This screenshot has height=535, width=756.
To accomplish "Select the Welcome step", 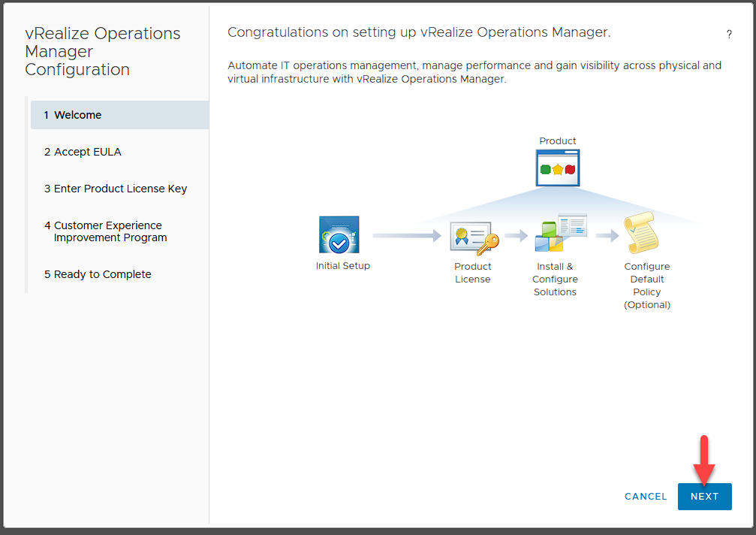I will [x=119, y=115].
